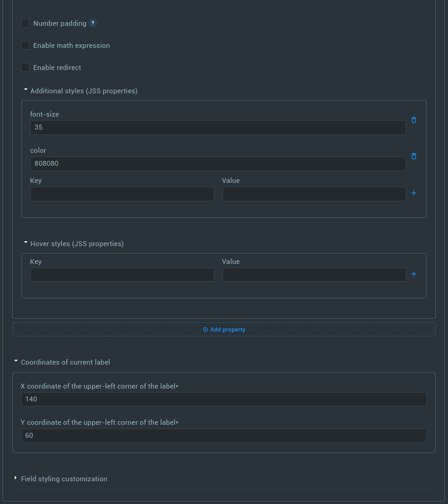This screenshot has height=504, width=448.
Task: Open the Number padding help icon
Action: [93, 23]
